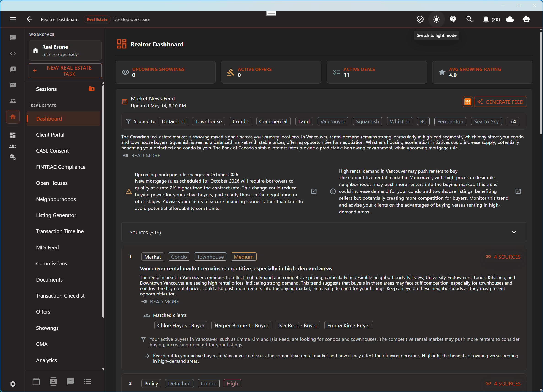The height and width of the screenshot is (392, 543).
Task: Toggle the Detached scope filter chip
Action: point(173,121)
